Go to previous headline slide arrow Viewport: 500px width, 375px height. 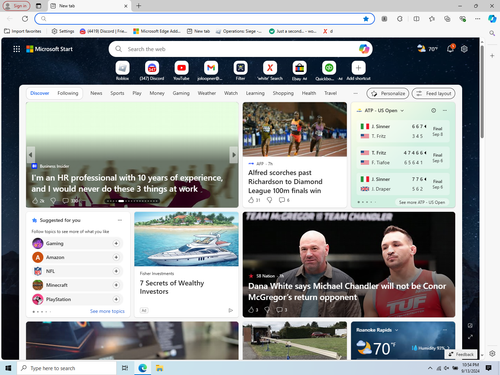[x=31, y=155]
